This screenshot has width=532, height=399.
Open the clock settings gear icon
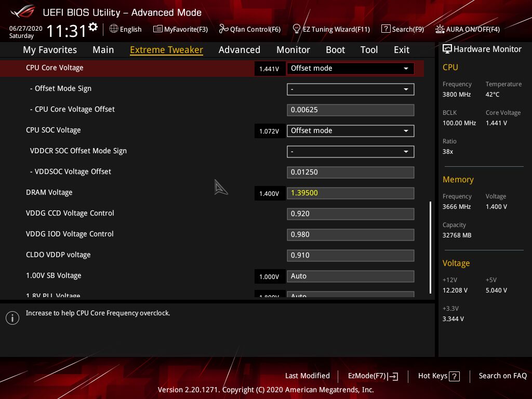pos(93,27)
